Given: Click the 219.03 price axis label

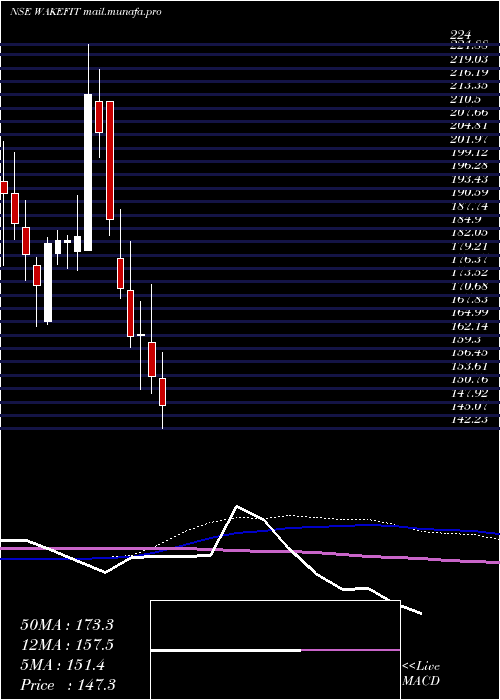Looking at the screenshot, I should 469,59.
